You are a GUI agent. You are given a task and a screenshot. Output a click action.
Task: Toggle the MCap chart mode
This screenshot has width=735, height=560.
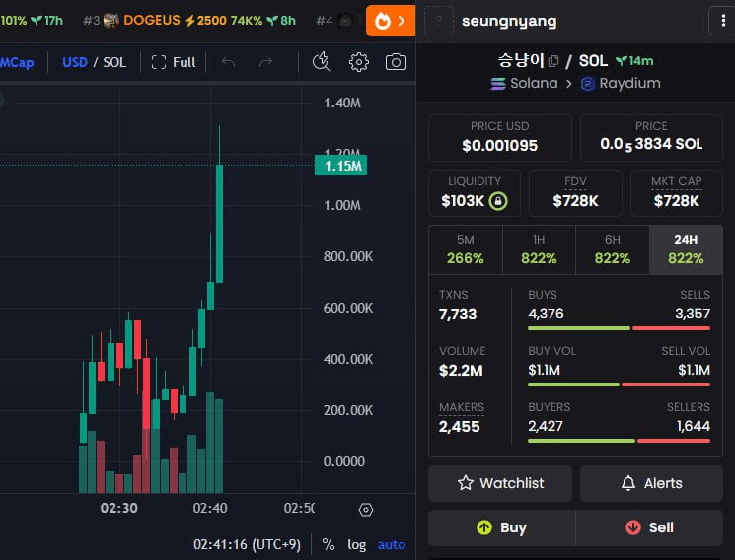coord(18,62)
